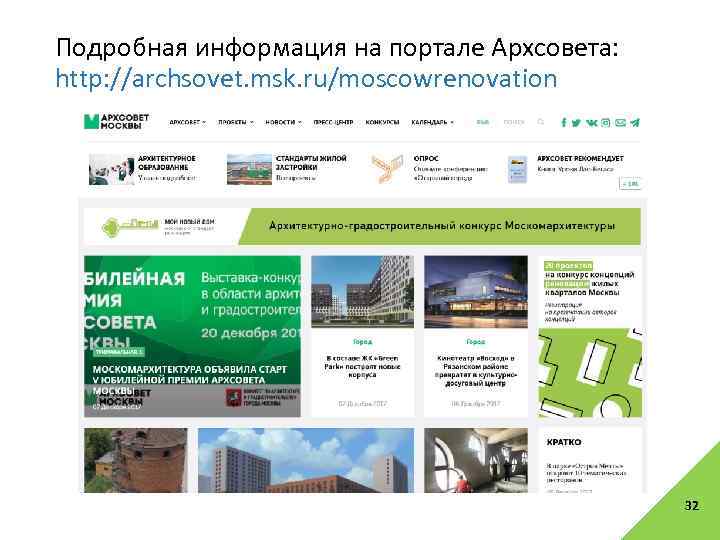Open the Twitter social icon

pyautogui.click(x=576, y=123)
